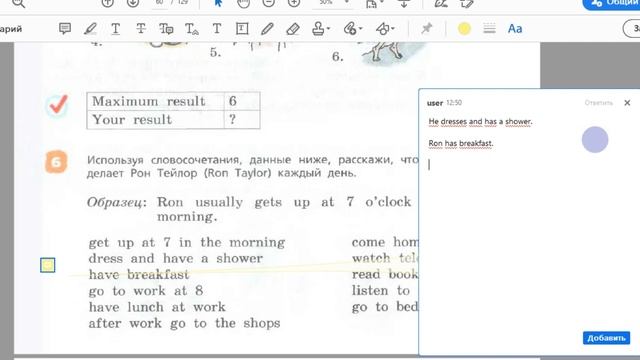Image resolution: width=640 pixels, height=360 pixels.
Task: Select the pencil drawing tool
Action: (267, 29)
